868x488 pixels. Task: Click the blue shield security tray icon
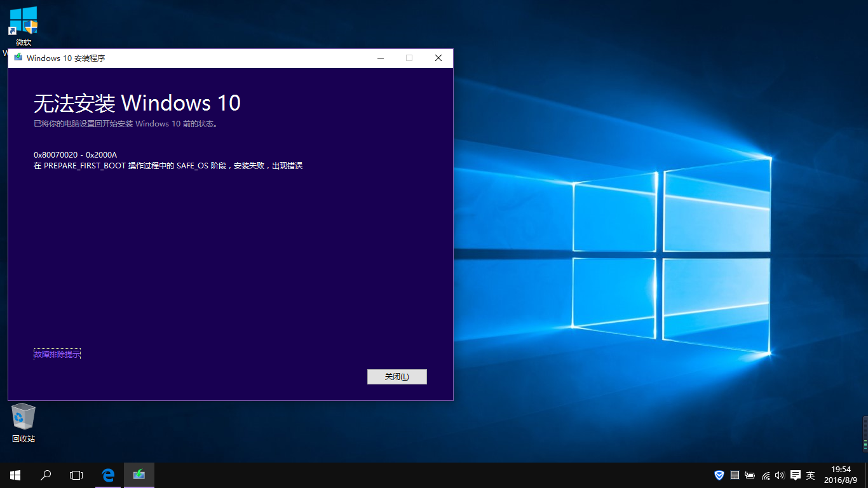tap(719, 475)
